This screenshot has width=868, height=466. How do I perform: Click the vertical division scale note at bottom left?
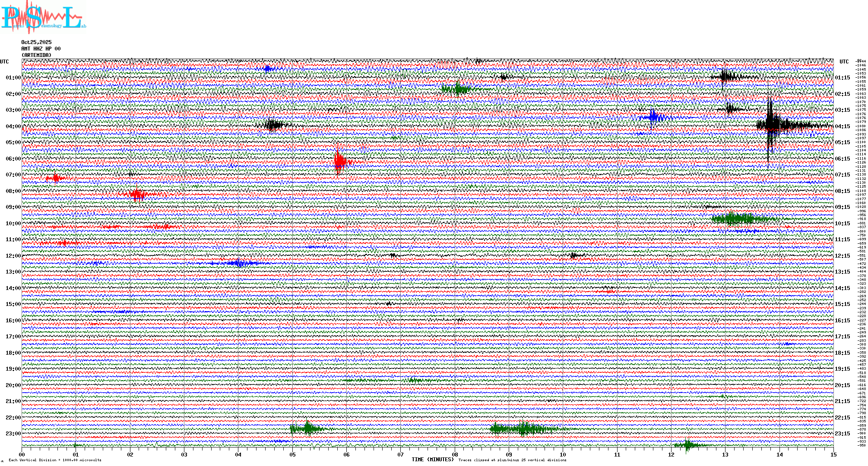pos(55,460)
